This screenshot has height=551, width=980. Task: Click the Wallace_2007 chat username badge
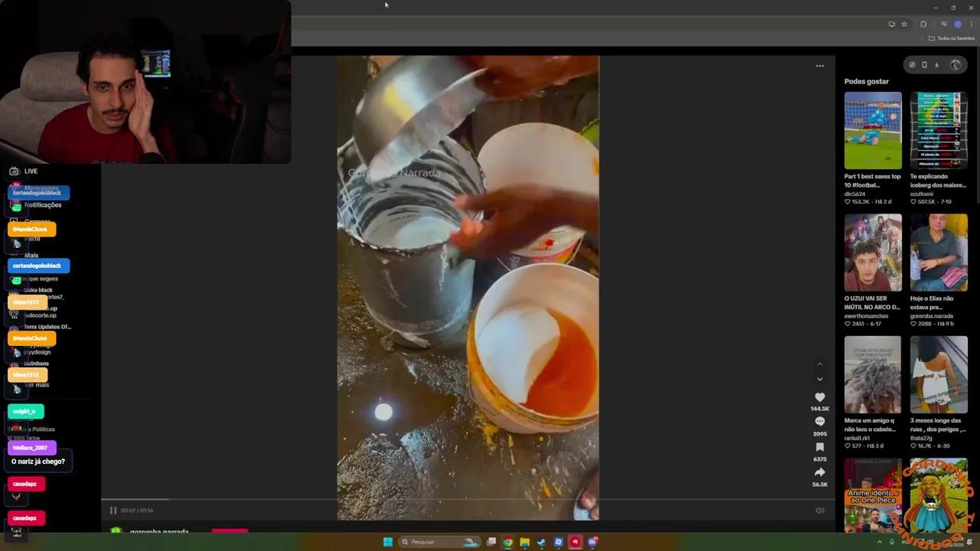point(31,448)
